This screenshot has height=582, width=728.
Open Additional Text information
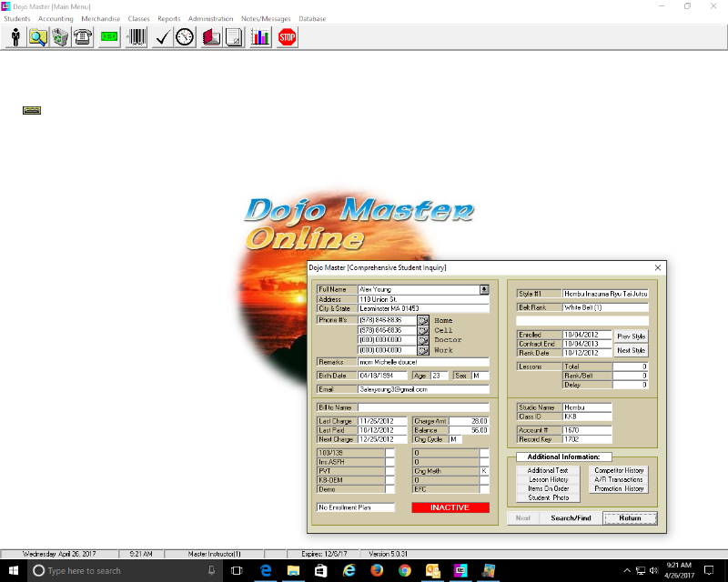[x=548, y=470]
